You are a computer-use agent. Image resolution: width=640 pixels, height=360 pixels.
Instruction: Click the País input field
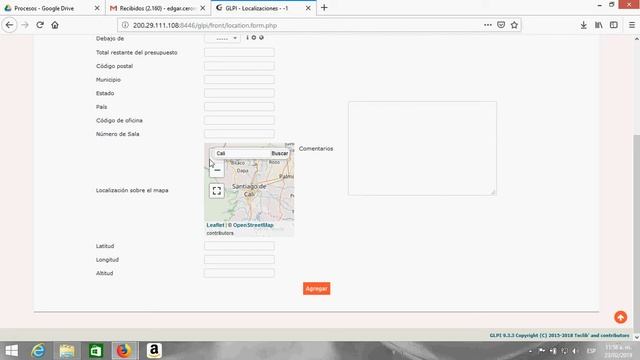(x=239, y=107)
